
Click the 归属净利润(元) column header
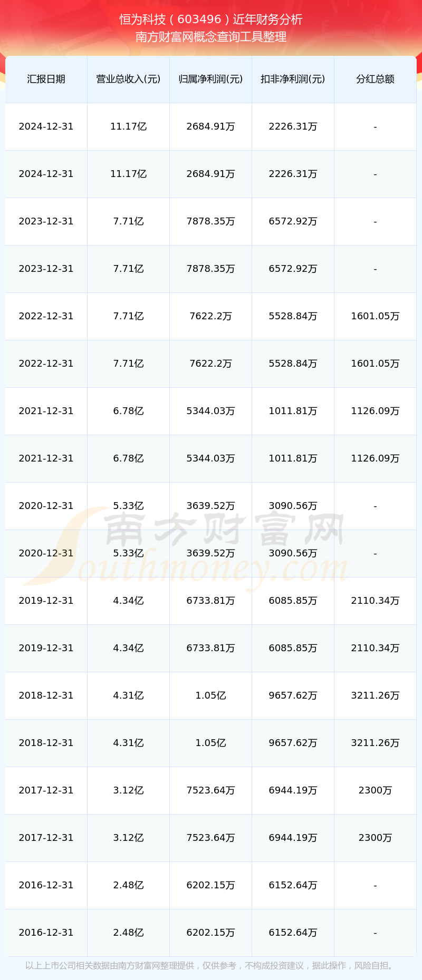pos(210,79)
